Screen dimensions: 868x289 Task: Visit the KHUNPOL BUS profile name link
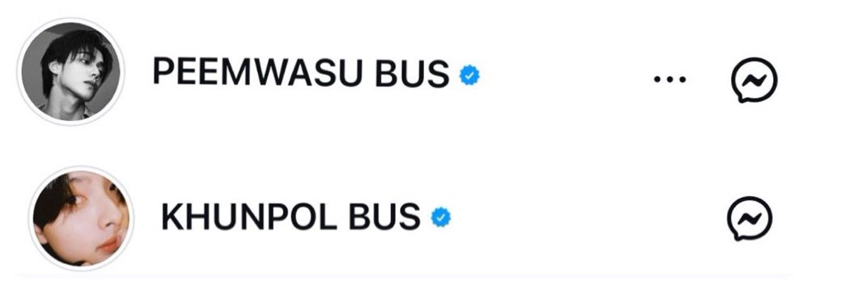click(x=291, y=216)
